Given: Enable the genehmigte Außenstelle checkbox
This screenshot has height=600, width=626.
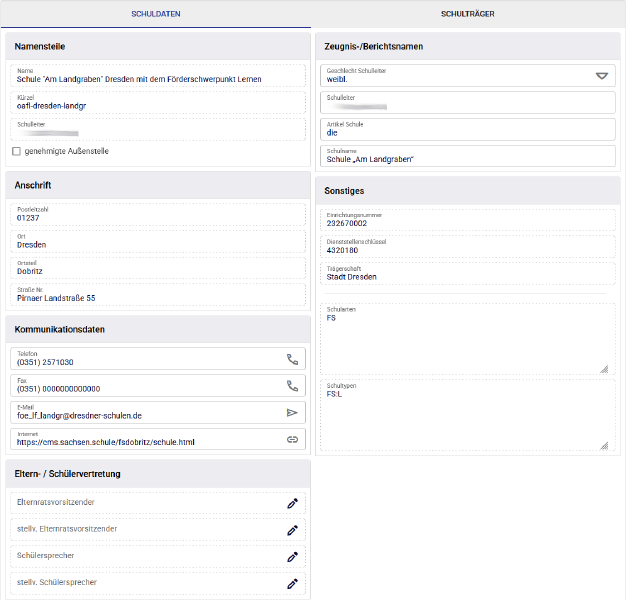Looking at the screenshot, I should [x=16, y=151].
